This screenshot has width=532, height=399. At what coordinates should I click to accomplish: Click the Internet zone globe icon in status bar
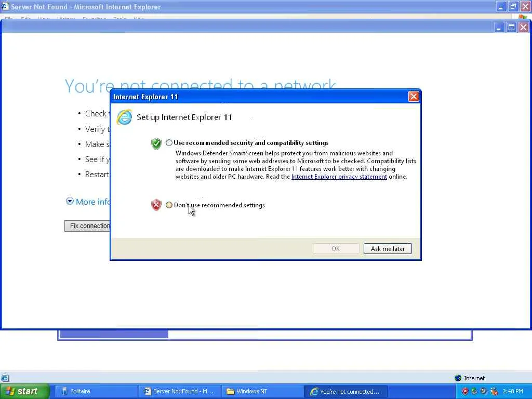[x=458, y=378]
